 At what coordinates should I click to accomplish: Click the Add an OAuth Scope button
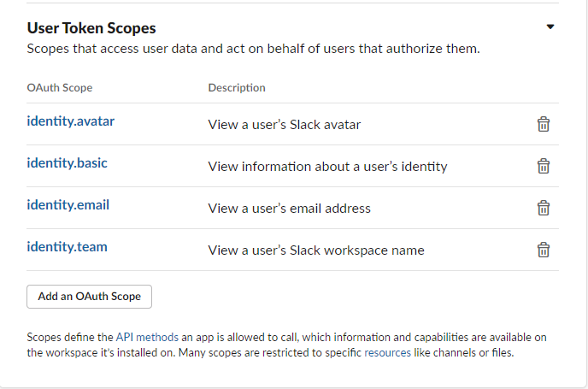(89, 297)
